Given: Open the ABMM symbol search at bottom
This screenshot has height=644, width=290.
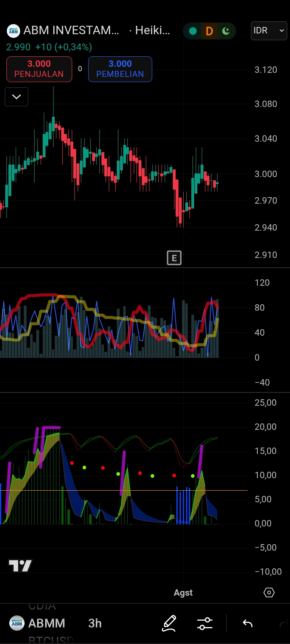Looking at the screenshot, I should click(x=47, y=623).
